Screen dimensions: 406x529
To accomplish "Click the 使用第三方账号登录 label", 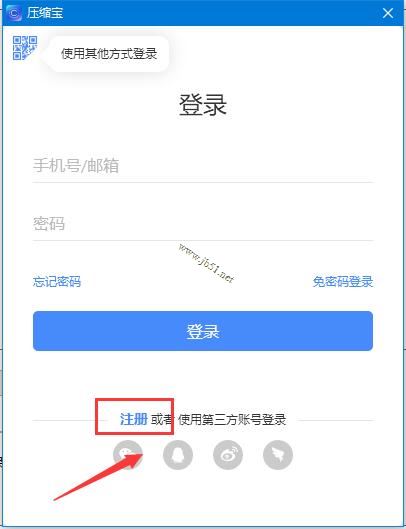I will tap(232, 420).
